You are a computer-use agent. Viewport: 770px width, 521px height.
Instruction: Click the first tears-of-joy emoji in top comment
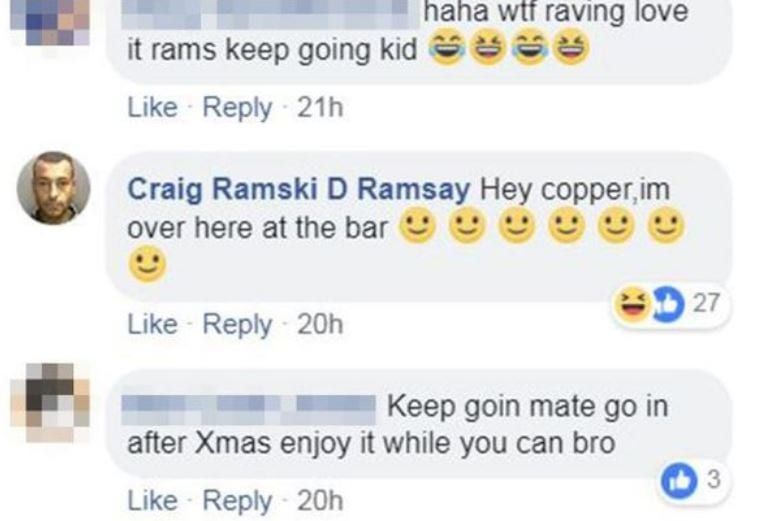pyautogui.click(x=446, y=49)
